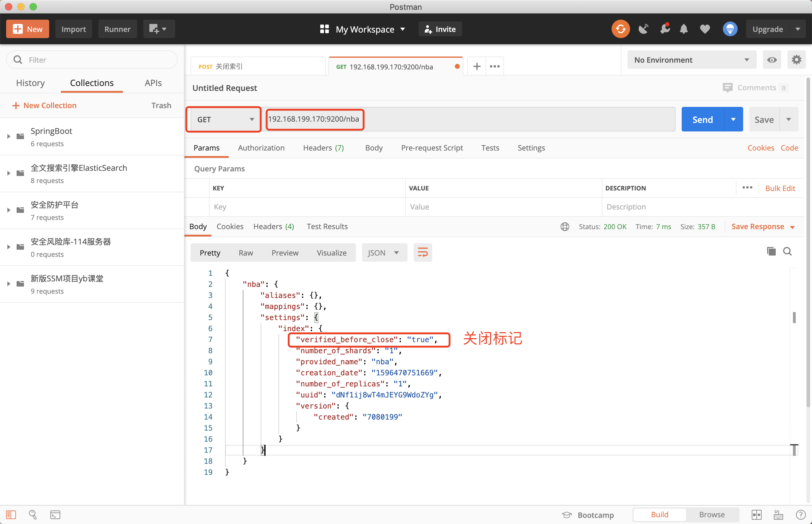
Task: Expand the SpringBoot collection
Action: 9,136
